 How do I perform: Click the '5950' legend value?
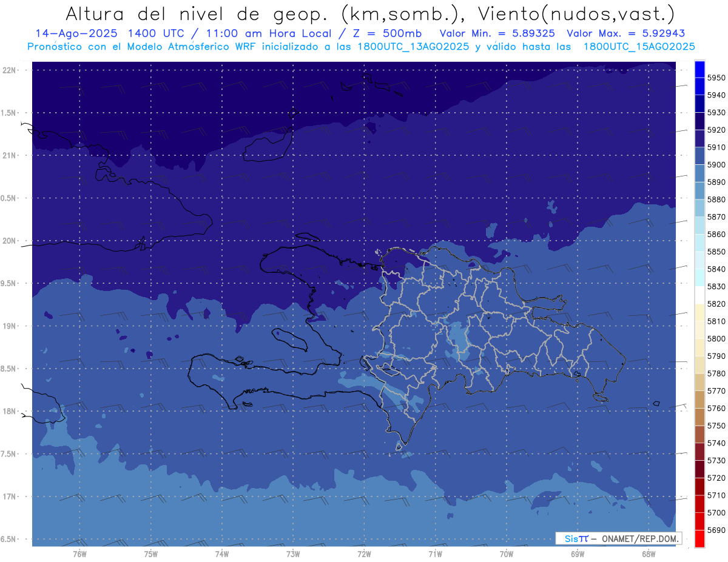click(716, 78)
